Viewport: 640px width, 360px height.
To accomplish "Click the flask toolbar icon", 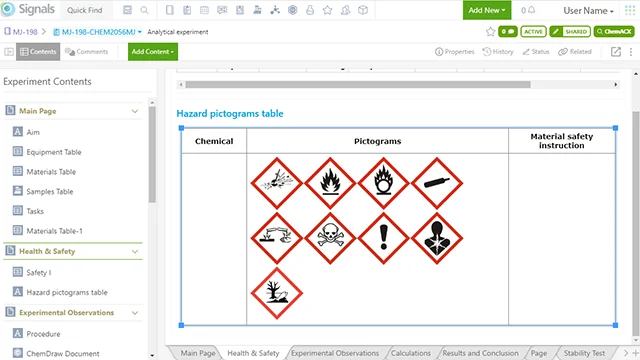I will (x=310, y=10).
